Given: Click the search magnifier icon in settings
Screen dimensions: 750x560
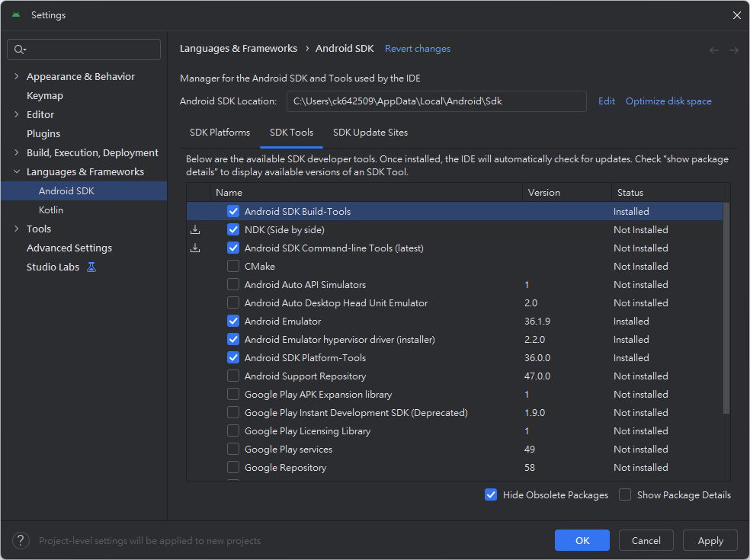Looking at the screenshot, I should tap(20, 50).
